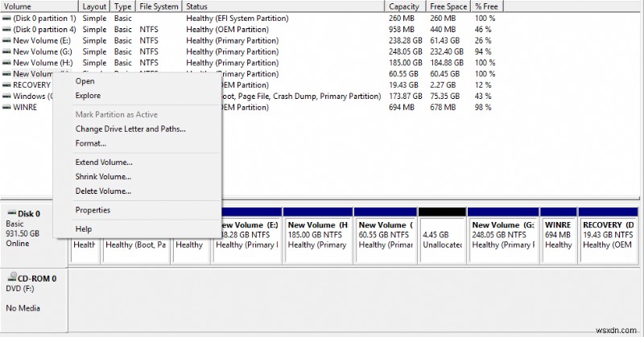Choose Explore from the context menu

click(x=88, y=96)
